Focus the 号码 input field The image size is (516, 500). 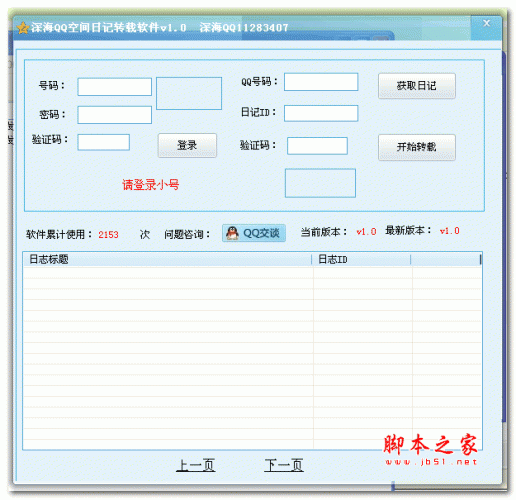click(114, 87)
